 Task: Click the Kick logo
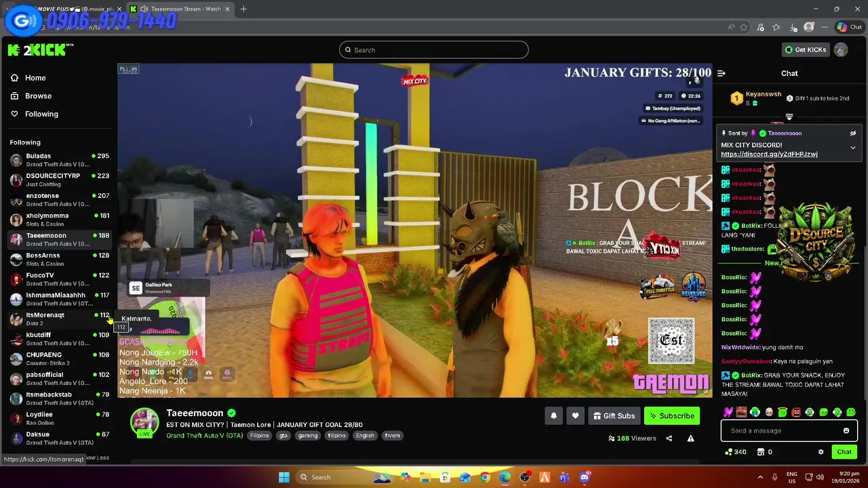(41, 50)
